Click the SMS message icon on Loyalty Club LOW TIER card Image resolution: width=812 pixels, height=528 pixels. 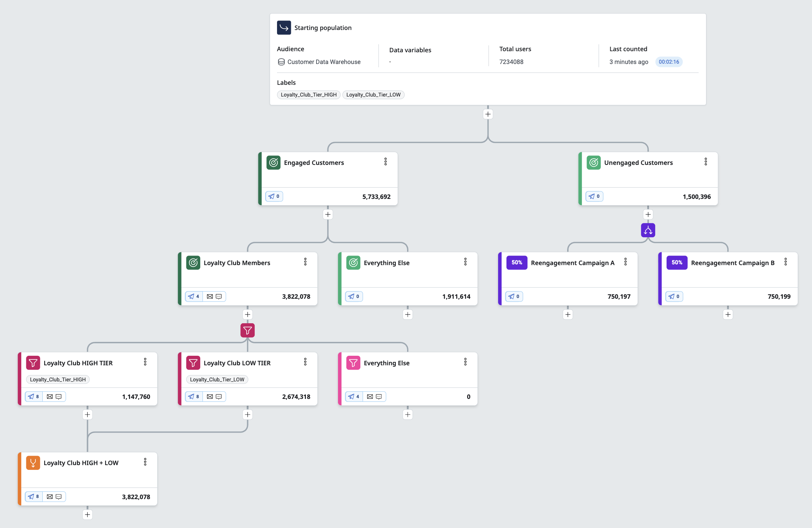(x=219, y=397)
